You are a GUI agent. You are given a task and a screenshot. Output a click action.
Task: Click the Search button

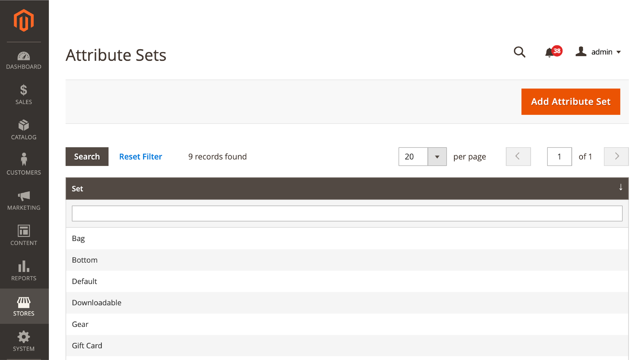87,156
